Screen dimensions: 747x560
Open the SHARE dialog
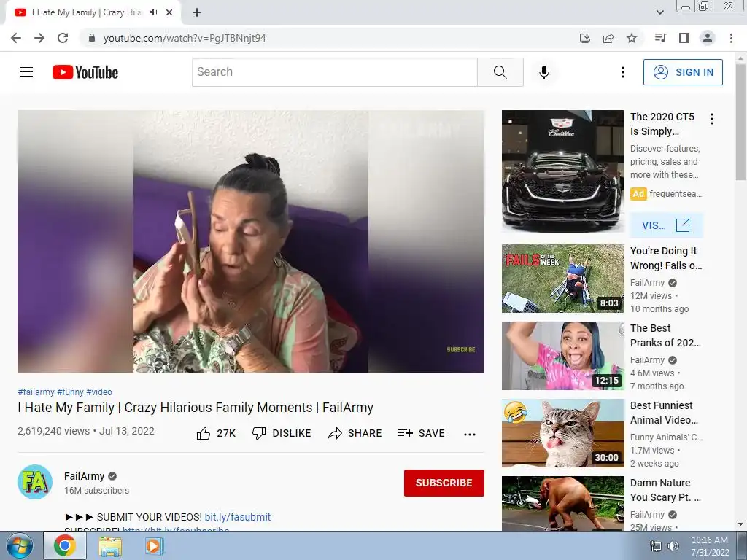point(355,433)
